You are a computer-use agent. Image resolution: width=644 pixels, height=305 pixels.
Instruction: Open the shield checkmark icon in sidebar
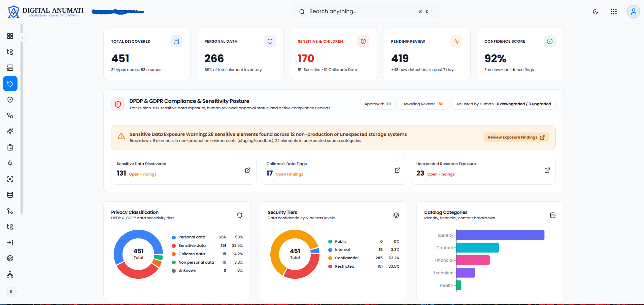point(10,100)
